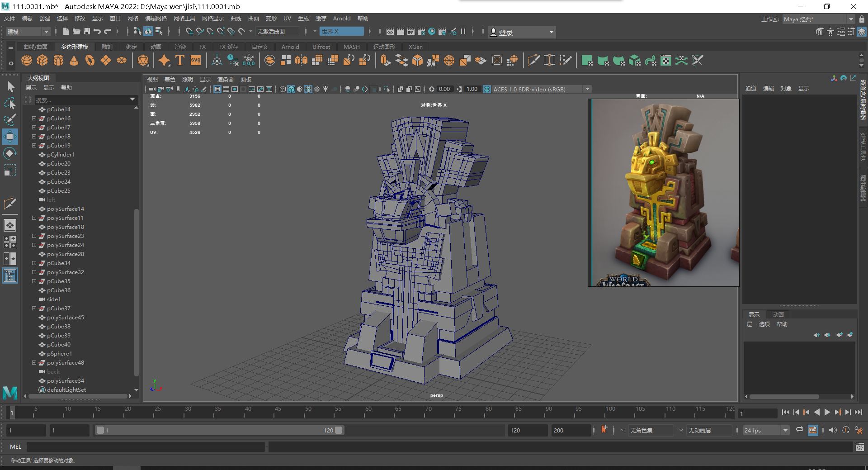
Task: Click the MEL command line input
Action: click(x=146, y=446)
